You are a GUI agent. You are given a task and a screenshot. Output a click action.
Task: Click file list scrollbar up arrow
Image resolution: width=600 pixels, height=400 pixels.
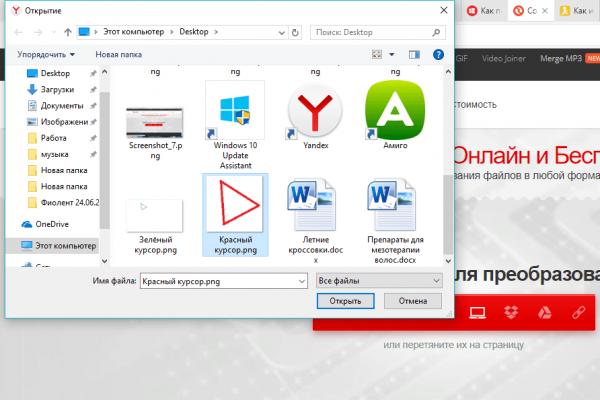(448, 72)
